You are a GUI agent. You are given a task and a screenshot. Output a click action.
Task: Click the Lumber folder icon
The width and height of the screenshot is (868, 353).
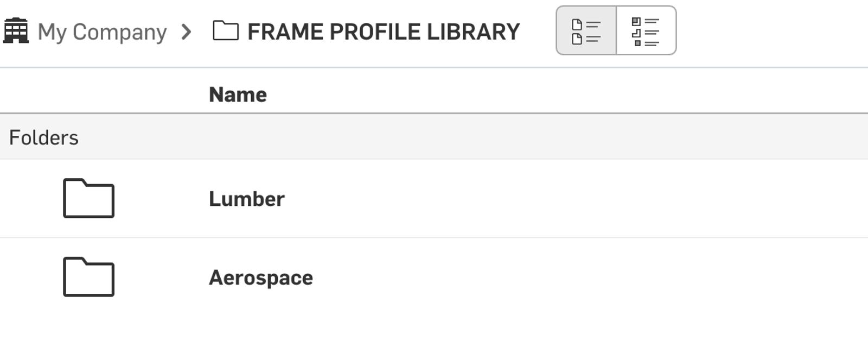click(88, 199)
